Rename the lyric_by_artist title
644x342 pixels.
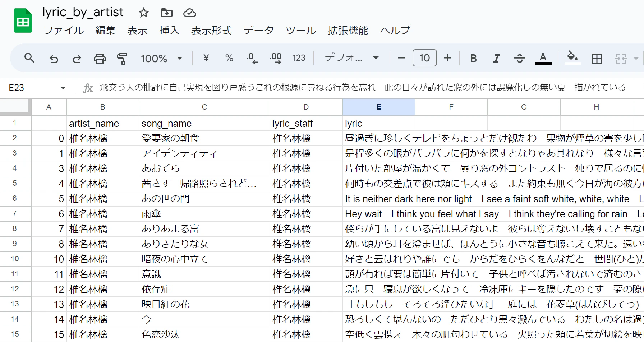coord(83,12)
